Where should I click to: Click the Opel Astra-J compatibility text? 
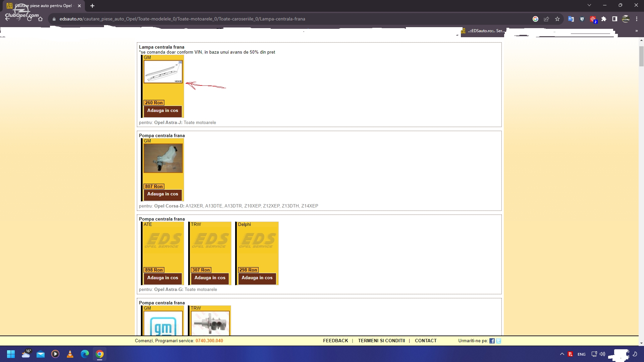[x=177, y=123]
